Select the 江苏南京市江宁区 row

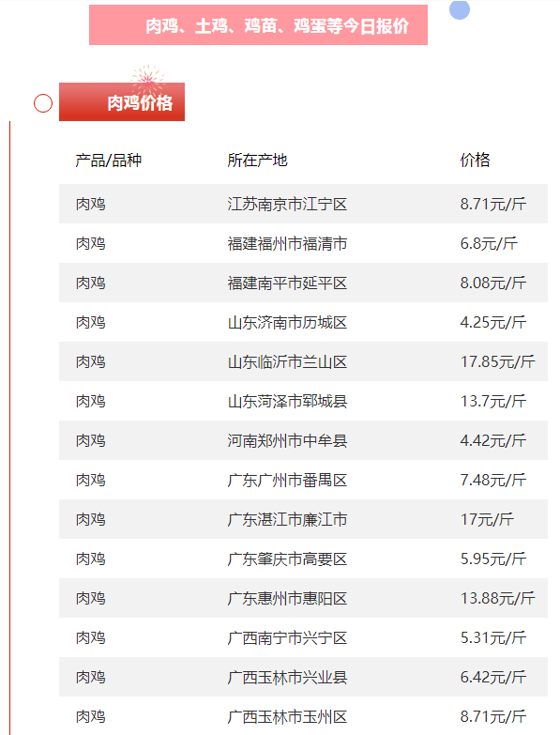[303, 204]
